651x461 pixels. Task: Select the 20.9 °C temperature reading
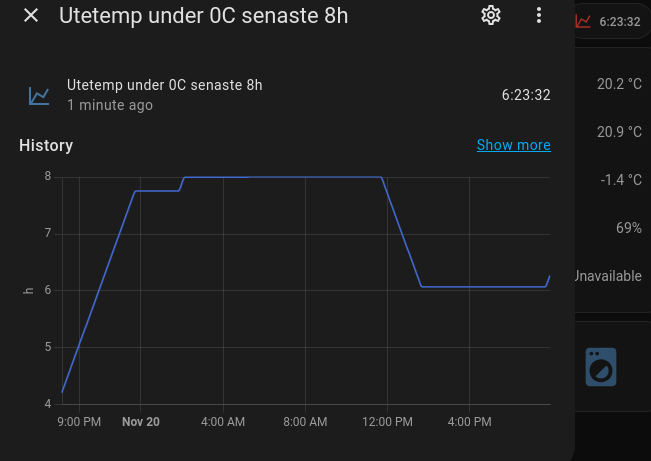pyautogui.click(x=619, y=132)
